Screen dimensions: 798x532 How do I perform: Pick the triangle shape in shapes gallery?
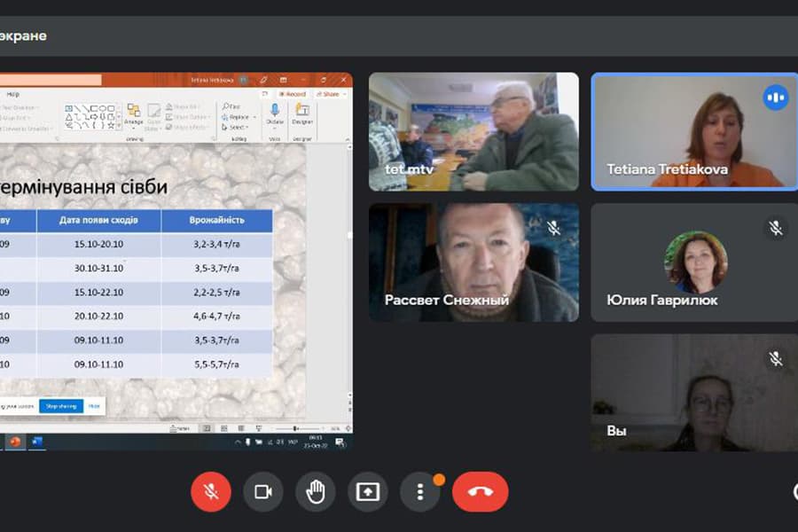pyautogui.click(x=68, y=117)
